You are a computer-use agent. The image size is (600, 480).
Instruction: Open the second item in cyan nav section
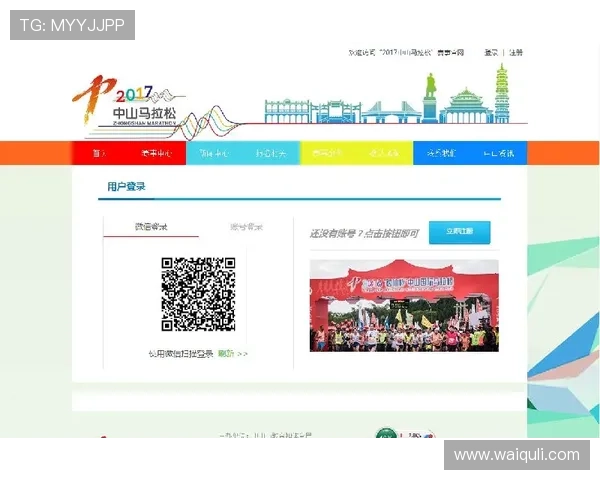click(x=271, y=153)
